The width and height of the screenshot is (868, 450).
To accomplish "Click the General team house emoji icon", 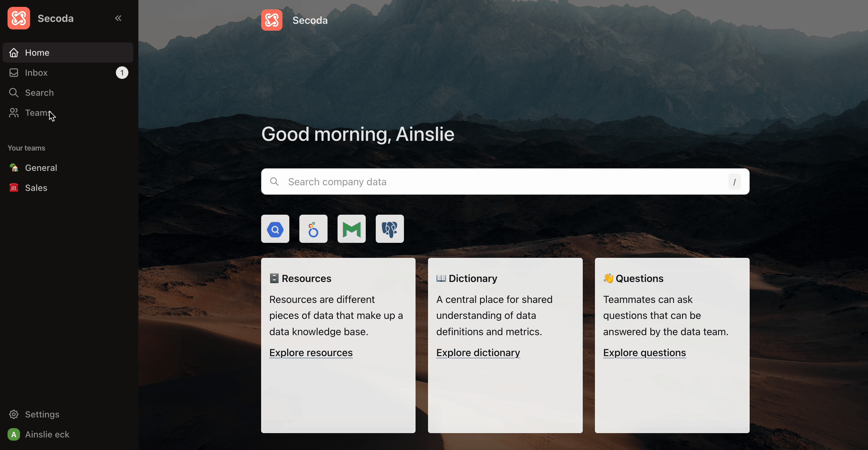I will [14, 167].
